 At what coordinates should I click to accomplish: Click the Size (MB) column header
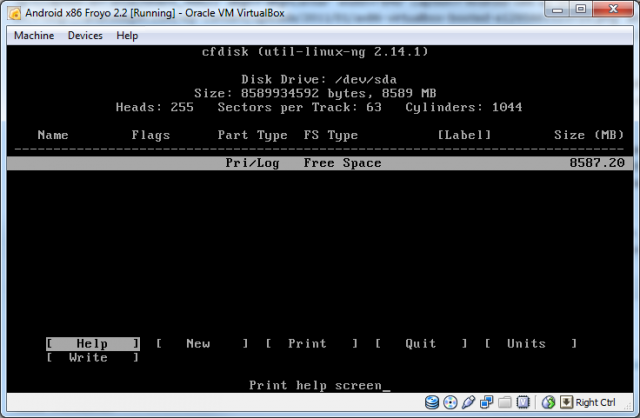point(589,135)
